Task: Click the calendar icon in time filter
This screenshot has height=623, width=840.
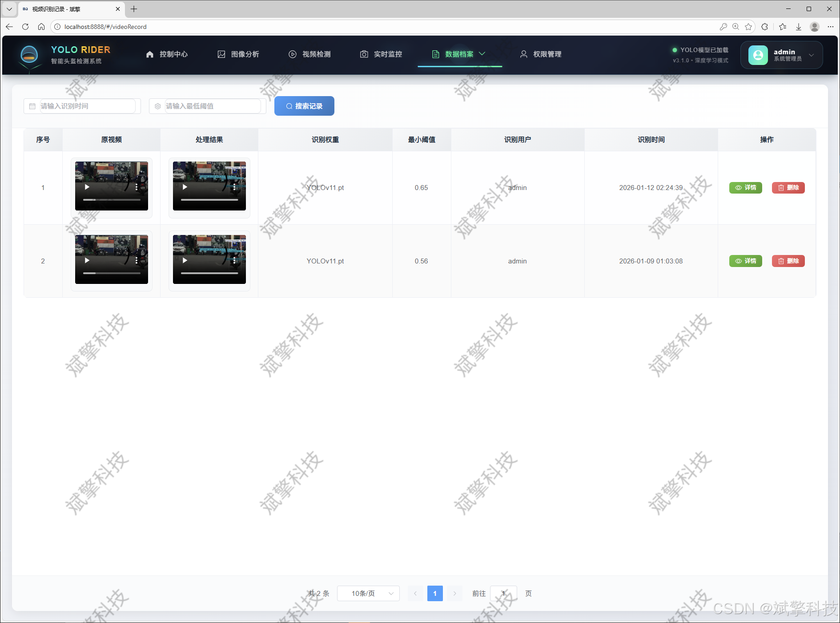Action: (x=32, y=106)
